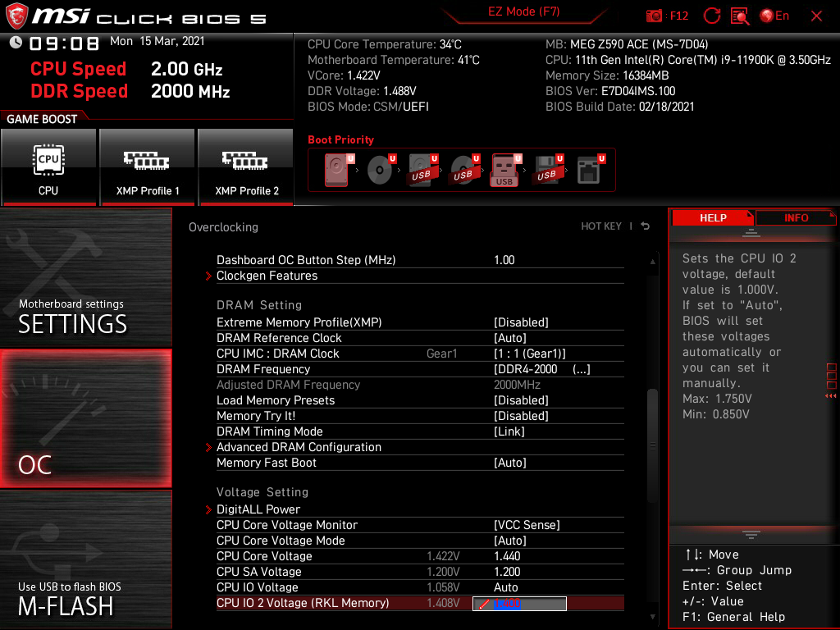Enable XMP Profile 2
Viewport: 840px width, 630px height.
click(246, 167)
